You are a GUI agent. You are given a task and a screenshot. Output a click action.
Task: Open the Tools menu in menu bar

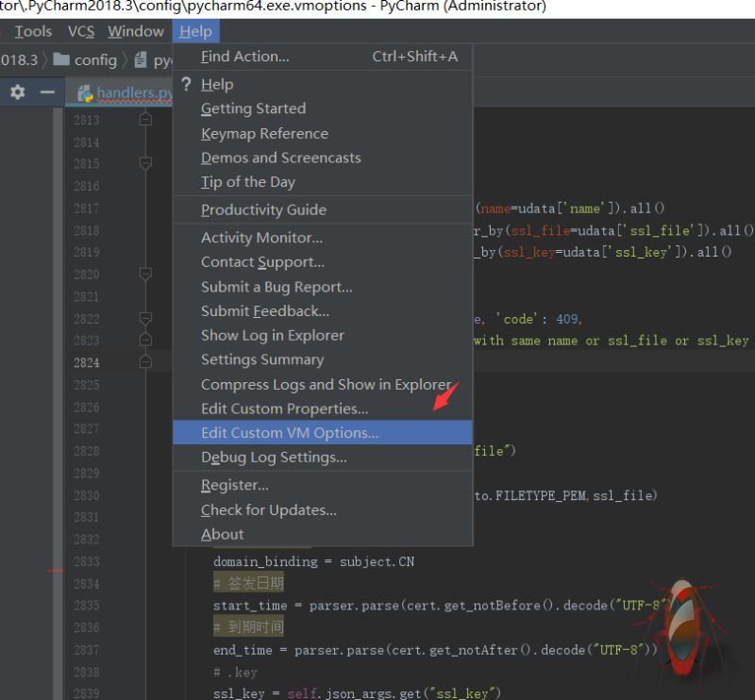[x=33, y=31]
